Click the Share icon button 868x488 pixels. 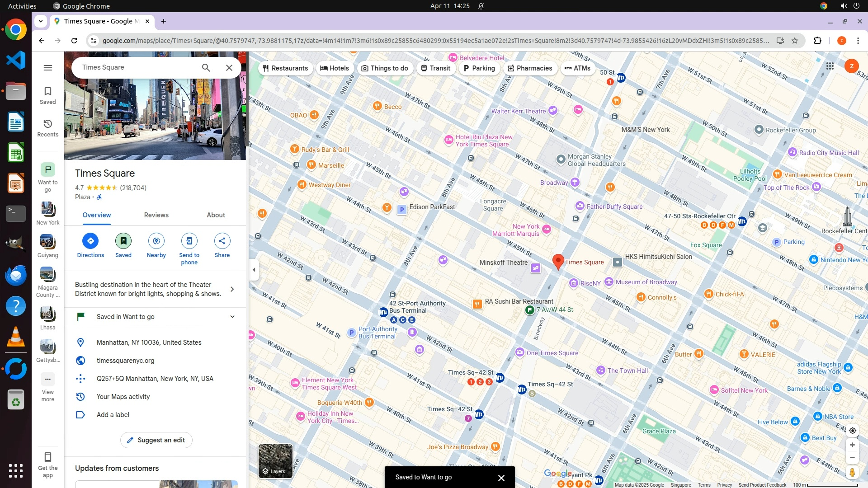pos(222,241)
